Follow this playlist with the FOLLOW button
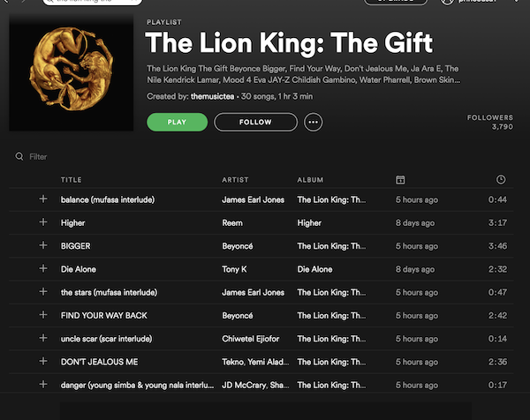This screenshot has width=530, height=420. (x=255, y=123)
